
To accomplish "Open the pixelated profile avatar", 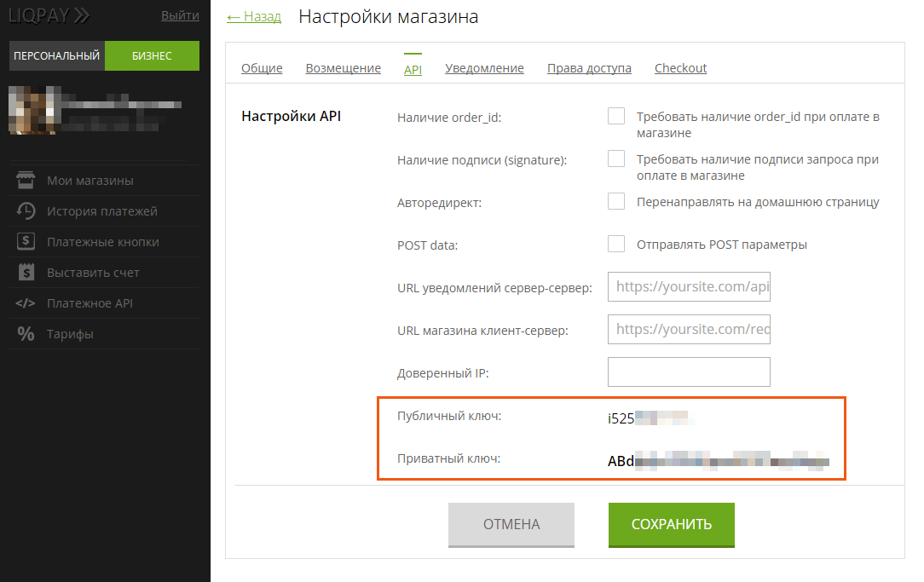I will [35, 110].
